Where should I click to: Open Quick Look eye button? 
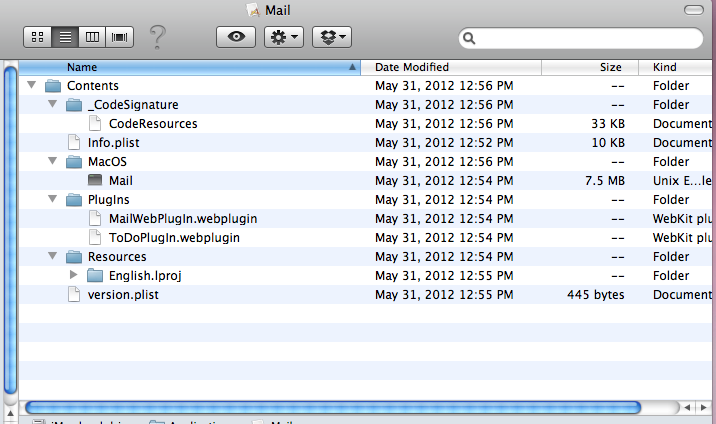236,37
